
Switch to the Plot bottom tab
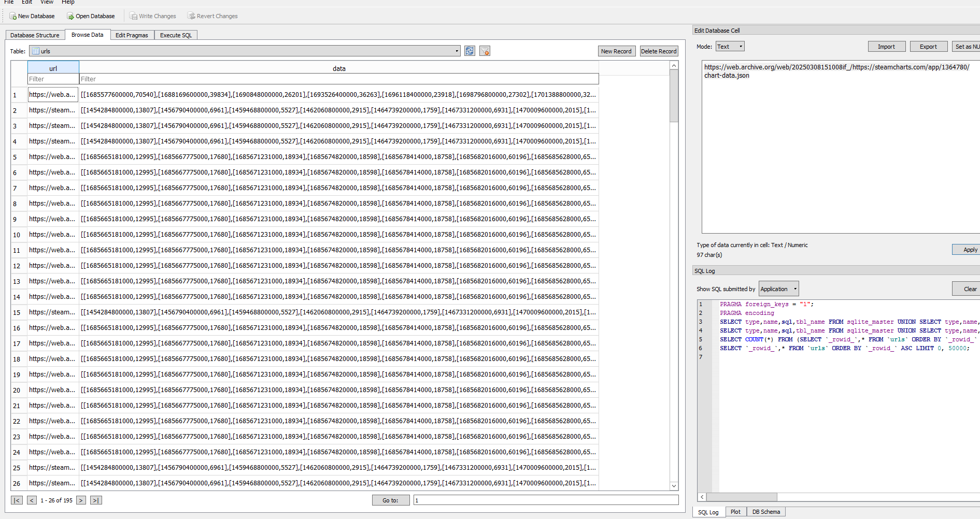[736, 512]
